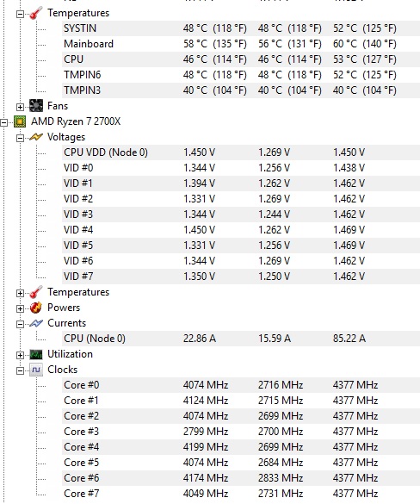Select the Mainboard temperature row
This screenshot has height=504, width=420.
241,44
